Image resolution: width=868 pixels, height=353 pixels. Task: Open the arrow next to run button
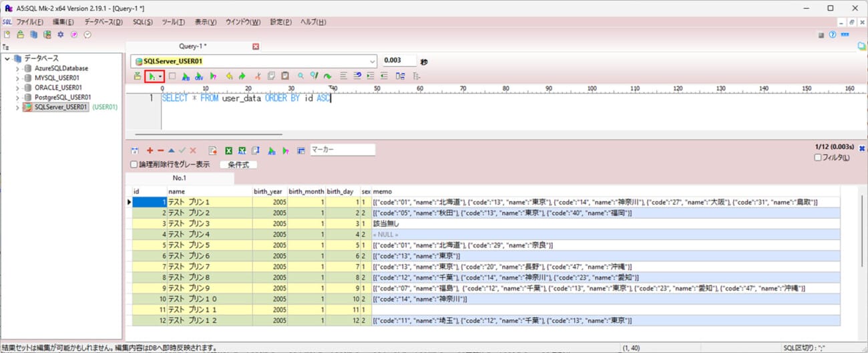[x=160, y=76]
